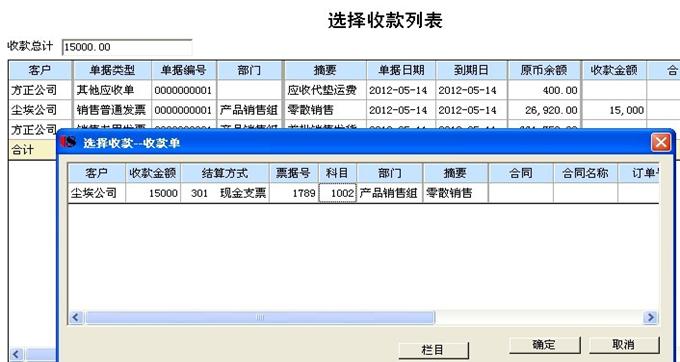Open column settings via 栏目 button
The image size is (680, 362).
pyautogui.click(x=433, y=350)
